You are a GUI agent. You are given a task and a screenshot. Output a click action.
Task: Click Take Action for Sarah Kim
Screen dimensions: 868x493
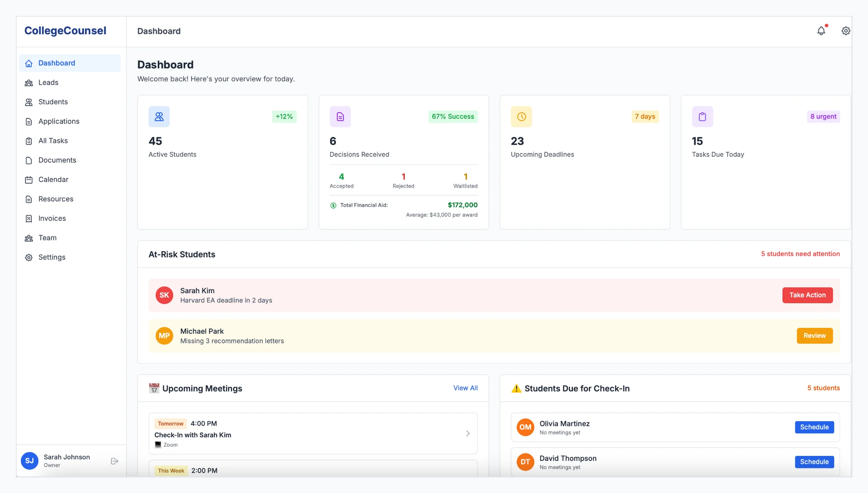click(x=807, y=295)
